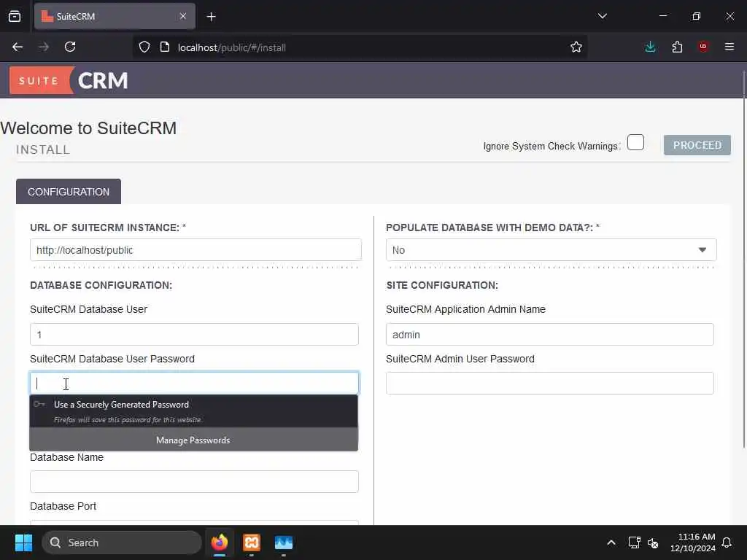Open the network status tray icon
The image size is (747, 560).
click(634, 542)
